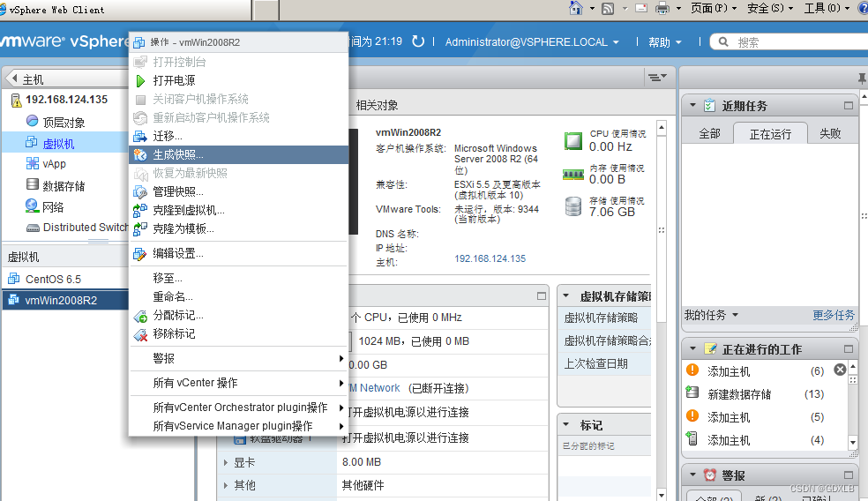This screenshot has height=501, width=868.
Task: Click the vApp icon in navigator
Action: 32,163
